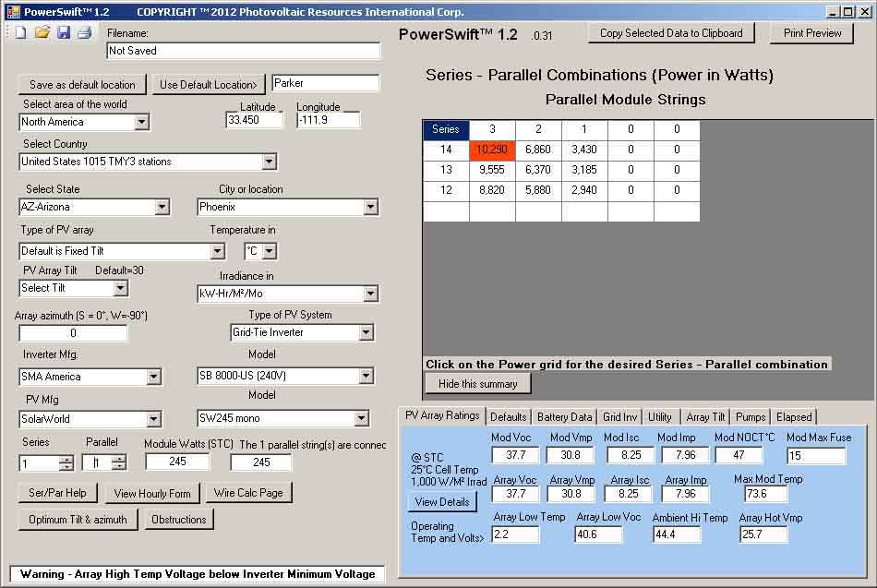The height and width of the screenshot is (588, 877).
Task: Select the highlighted 10,290 watt cell
Action: (492, 150)
